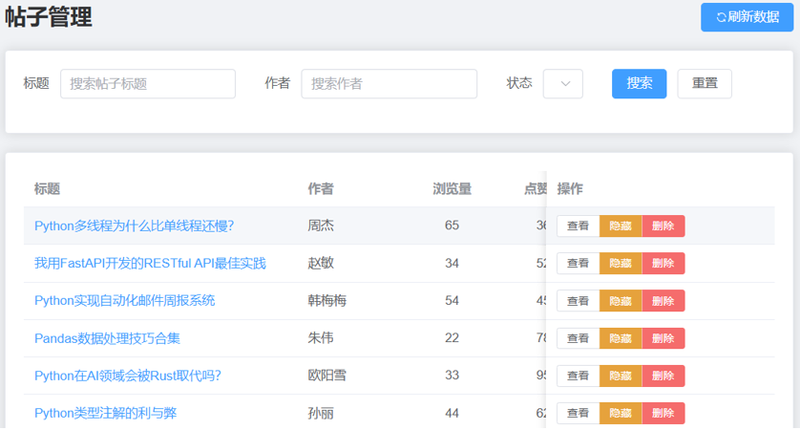The image size is (800, 430).
Task: Click the 作者 table column header
Action: (321, 189)
